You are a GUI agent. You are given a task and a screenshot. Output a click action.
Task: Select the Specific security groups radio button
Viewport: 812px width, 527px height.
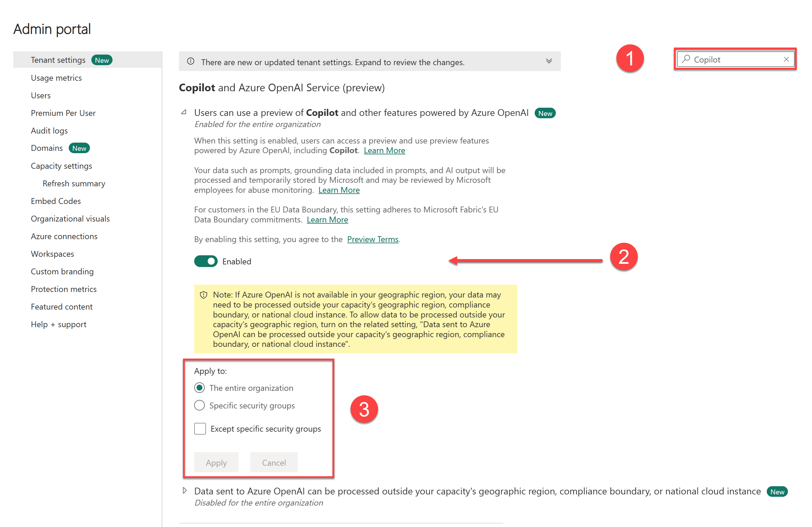199,405
